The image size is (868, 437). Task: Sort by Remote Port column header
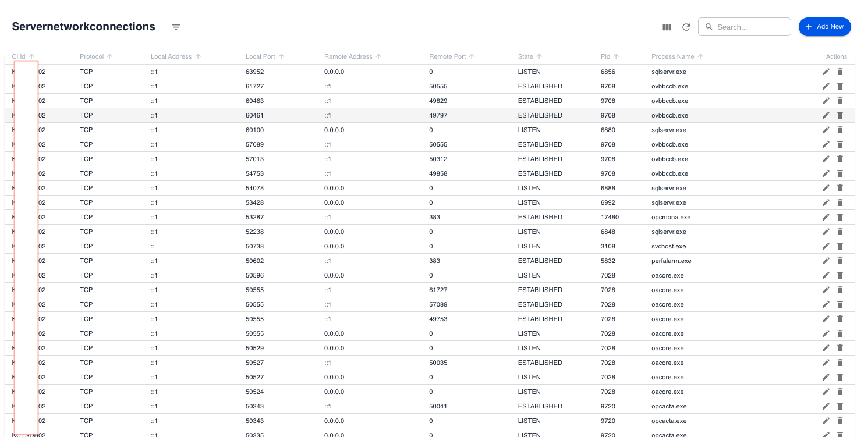click(447, 56)
